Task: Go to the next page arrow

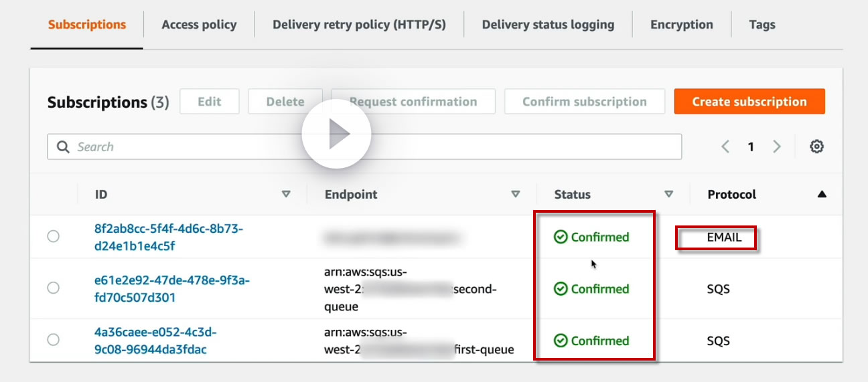Action: point(777,147)
